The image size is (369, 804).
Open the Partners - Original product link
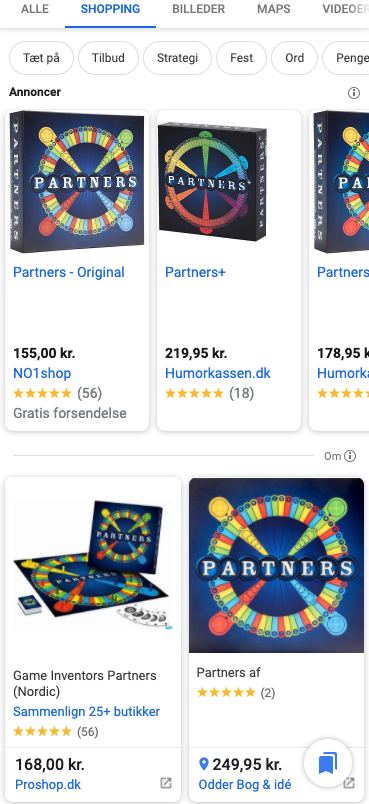69,272
